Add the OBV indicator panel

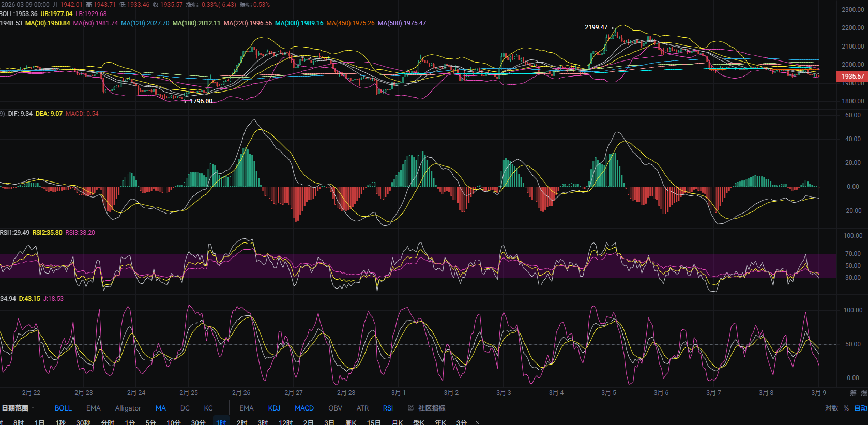335,408
